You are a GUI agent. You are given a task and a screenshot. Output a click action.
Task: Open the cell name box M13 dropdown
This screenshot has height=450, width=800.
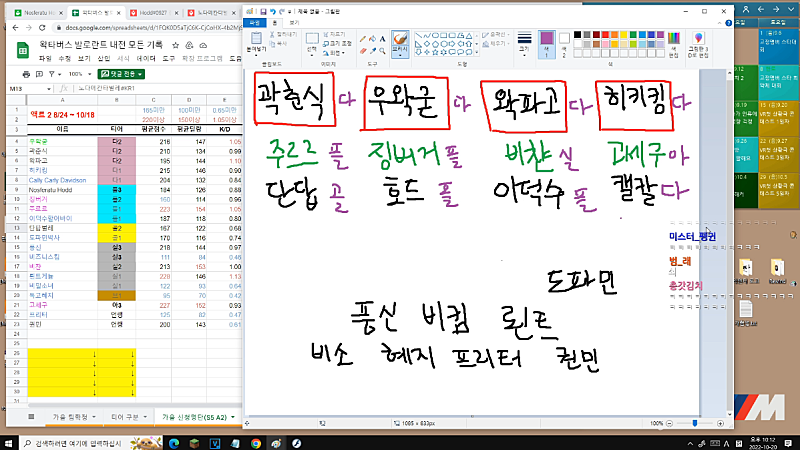[50, 89]
